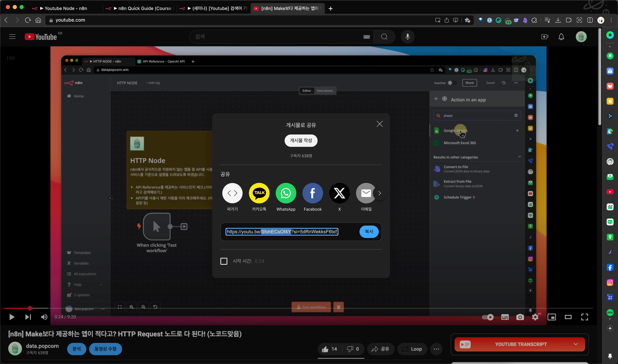Open Instagram in the sidebar
This screenshot has height=364, width=618.
(x=610, y=282)
